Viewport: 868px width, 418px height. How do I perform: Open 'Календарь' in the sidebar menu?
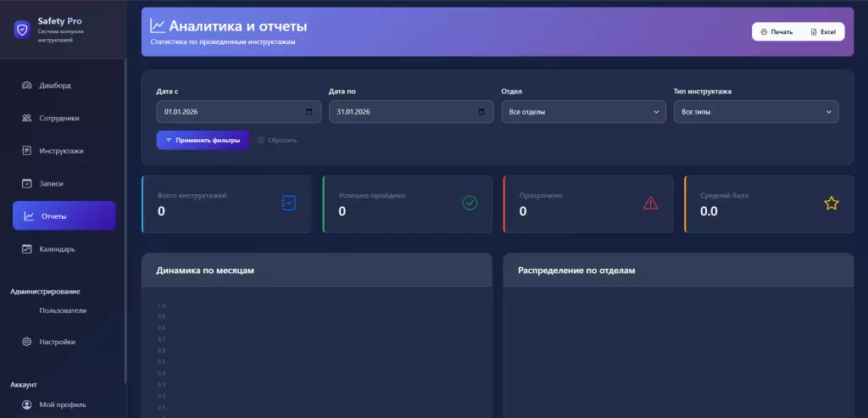(x=57, y=249)
